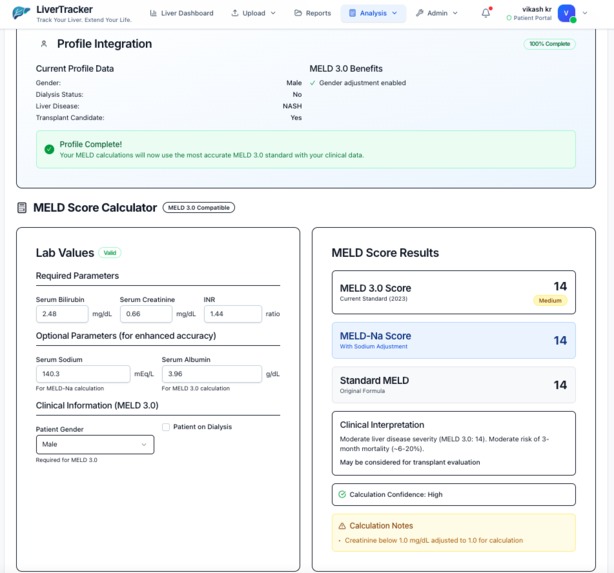Click the Liver Dashboard chart icon
The width and height of the screenshot is (614, 573).
[153, 13]
